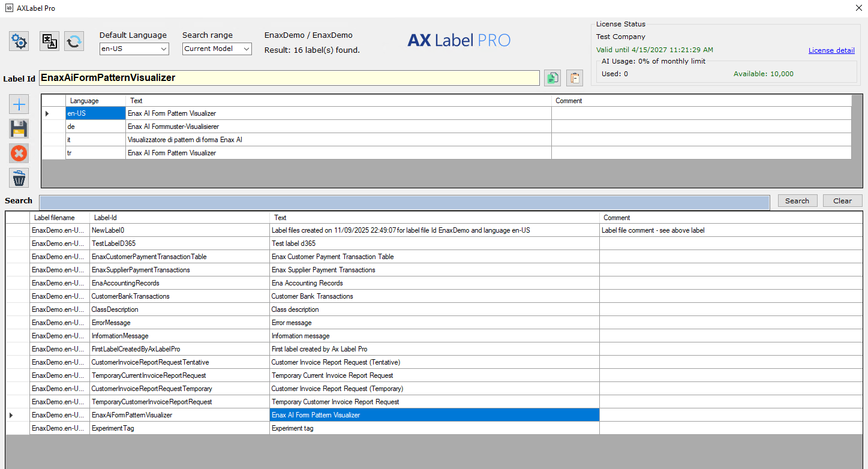Select the ExperimentTag label ID cell
This screenshot has height=469, width=868.
click(179, 428)
